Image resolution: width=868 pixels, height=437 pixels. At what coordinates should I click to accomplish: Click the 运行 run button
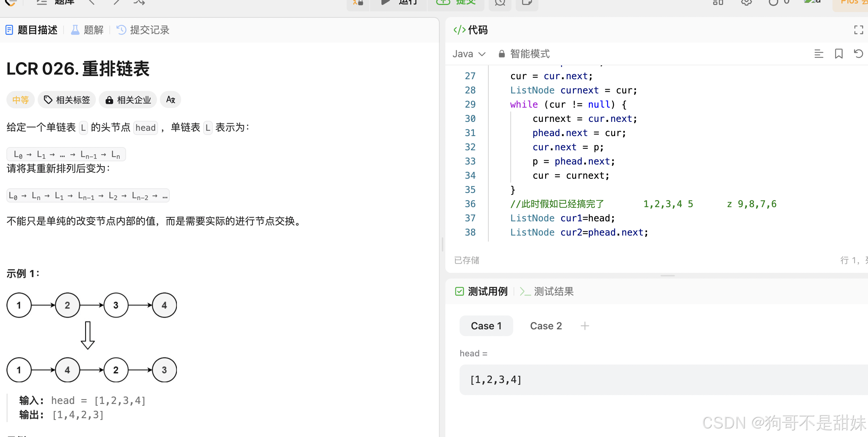click(398, 4)
